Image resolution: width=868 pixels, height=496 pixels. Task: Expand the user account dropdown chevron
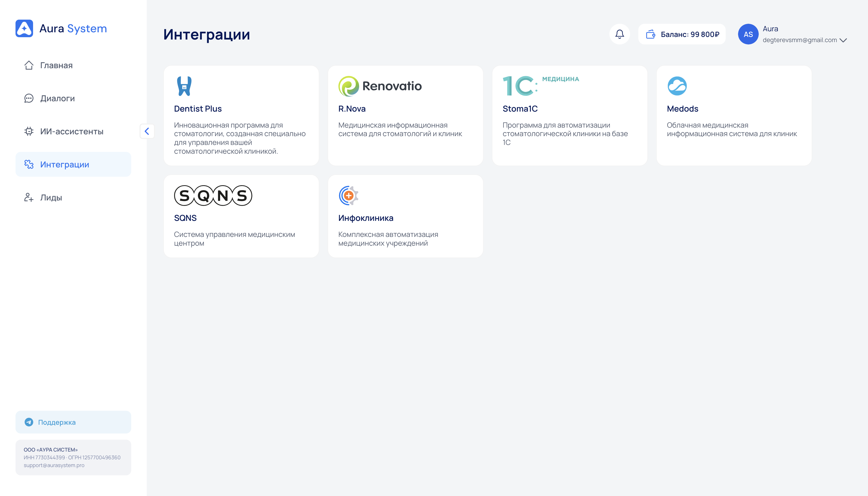(x=843, y=40)
